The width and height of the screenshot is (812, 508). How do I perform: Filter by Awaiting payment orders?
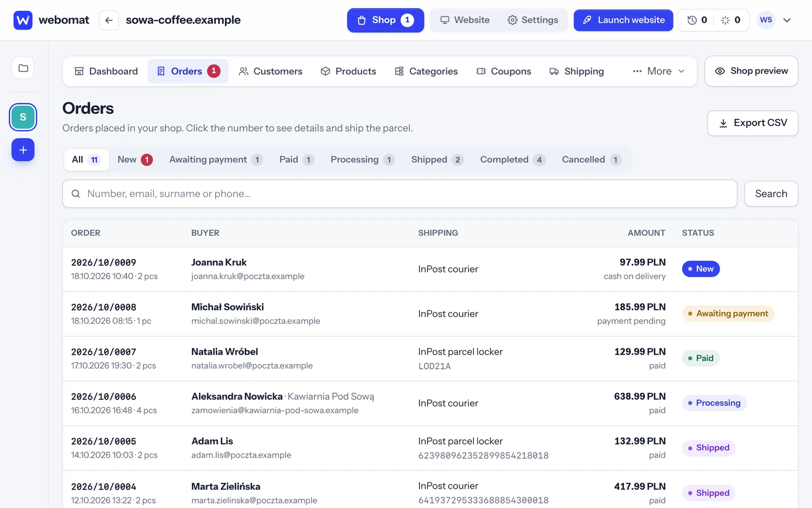point(216,160)
